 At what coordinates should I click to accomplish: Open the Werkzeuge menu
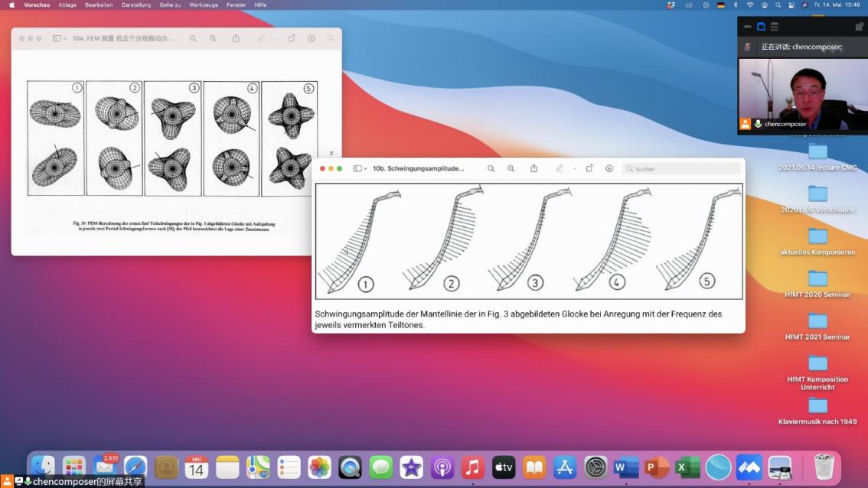[204, 5]
